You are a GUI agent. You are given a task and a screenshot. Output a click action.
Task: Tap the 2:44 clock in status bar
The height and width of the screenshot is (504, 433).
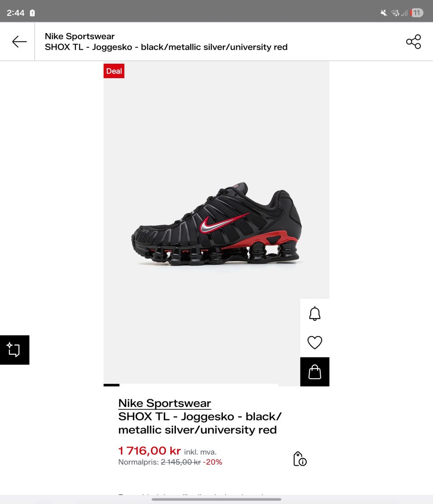[x=15, y=13]
